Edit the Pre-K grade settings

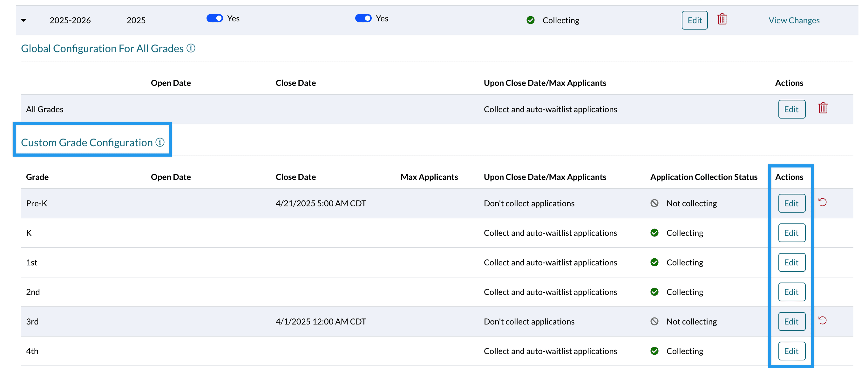[791, 203]
